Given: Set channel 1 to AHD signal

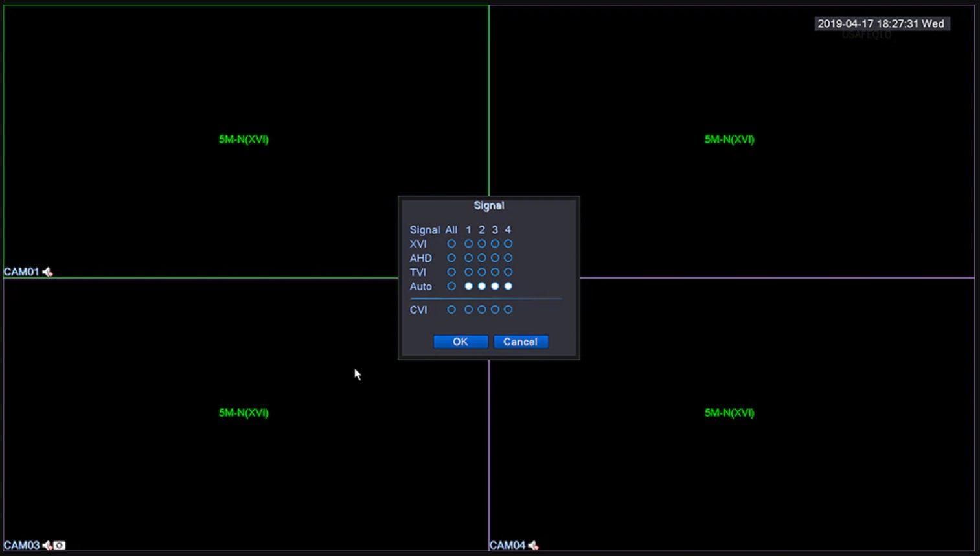Looking at the screenshot, I should tap(468, 258).
